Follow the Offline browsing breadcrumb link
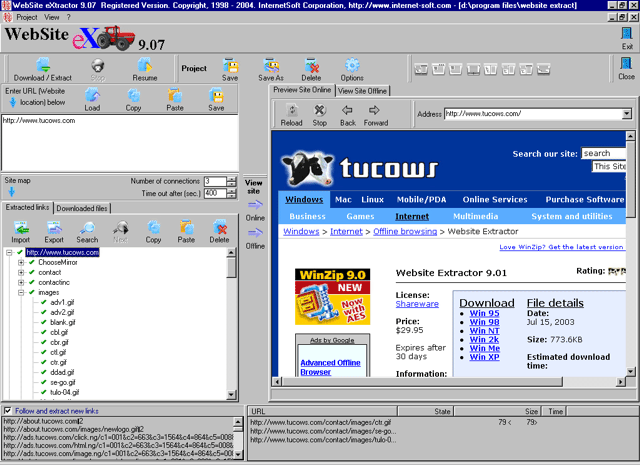The image size is (640, 465). (x=405, y=231)
